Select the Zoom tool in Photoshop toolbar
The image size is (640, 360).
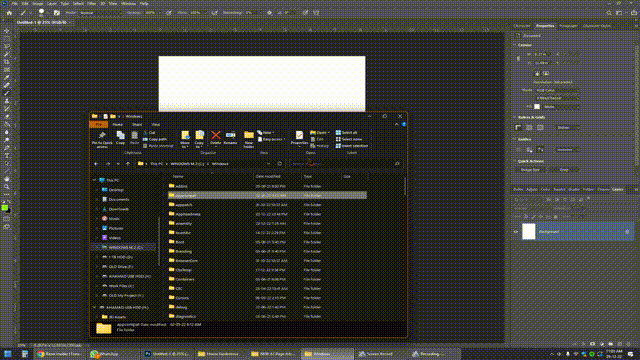7,187
